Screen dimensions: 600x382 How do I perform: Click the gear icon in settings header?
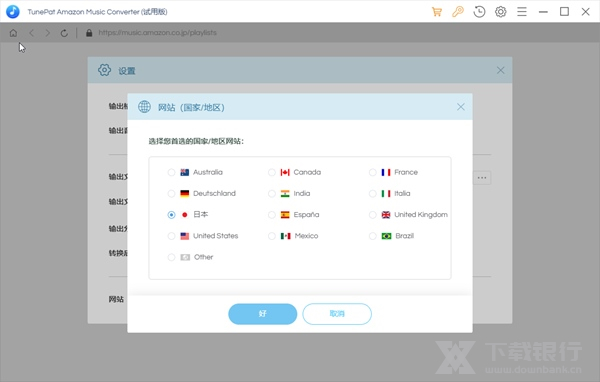pyautogui.click(x=104, y=70)
